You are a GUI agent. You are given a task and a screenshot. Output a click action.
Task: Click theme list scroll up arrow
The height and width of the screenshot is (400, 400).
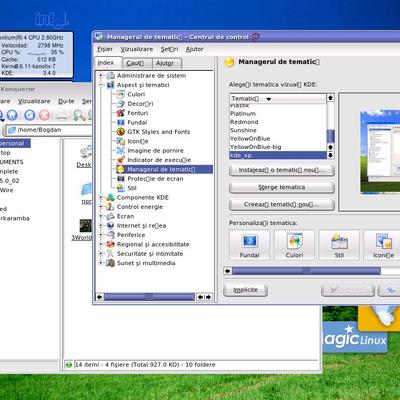click(330, 98)
